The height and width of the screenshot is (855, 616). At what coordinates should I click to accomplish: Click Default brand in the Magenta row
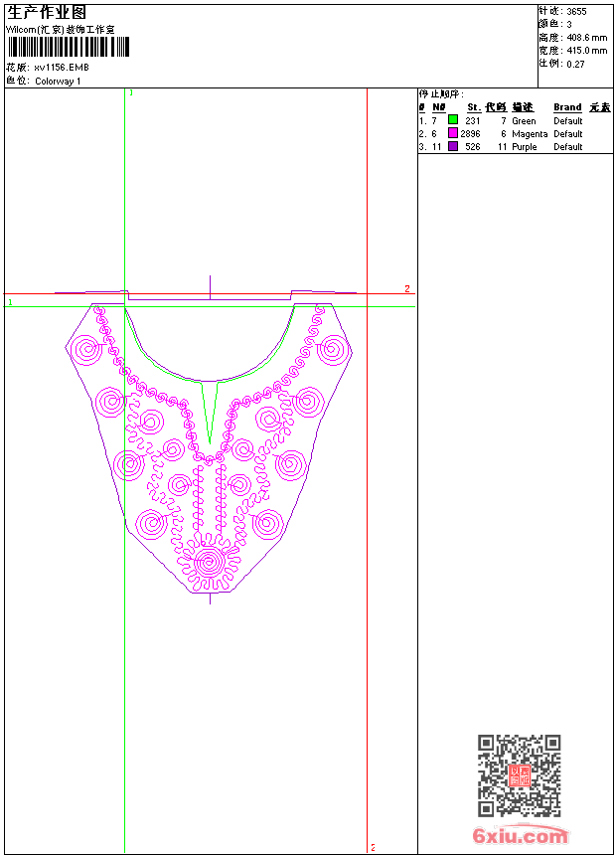click(568, 134)
